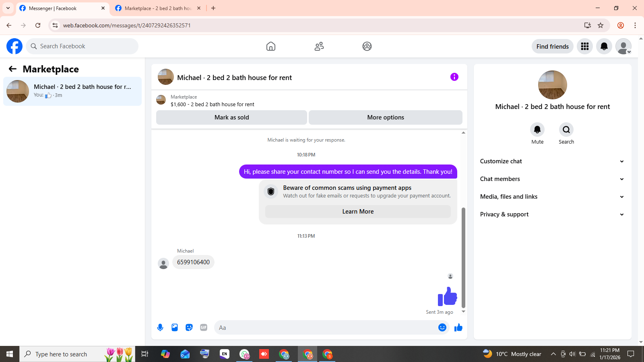Open the weather widget 10°C Mostly clear

pos(512,354)
